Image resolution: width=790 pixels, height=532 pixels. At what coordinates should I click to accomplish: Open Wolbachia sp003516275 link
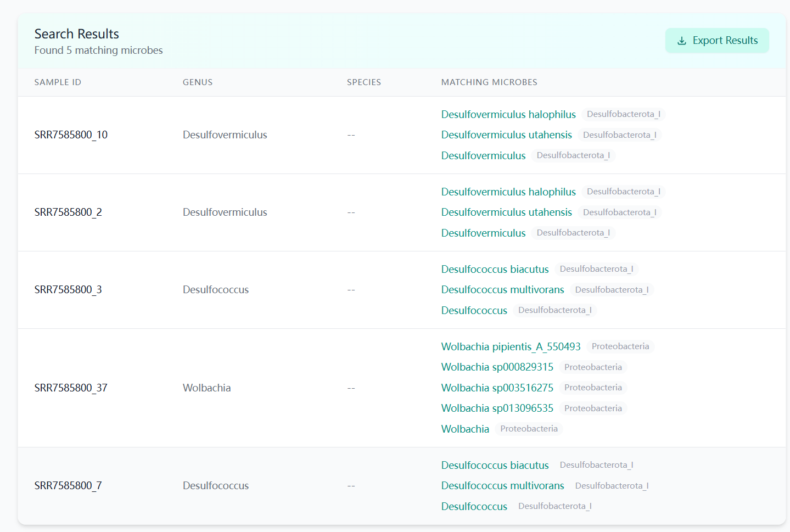pos(497,388)
